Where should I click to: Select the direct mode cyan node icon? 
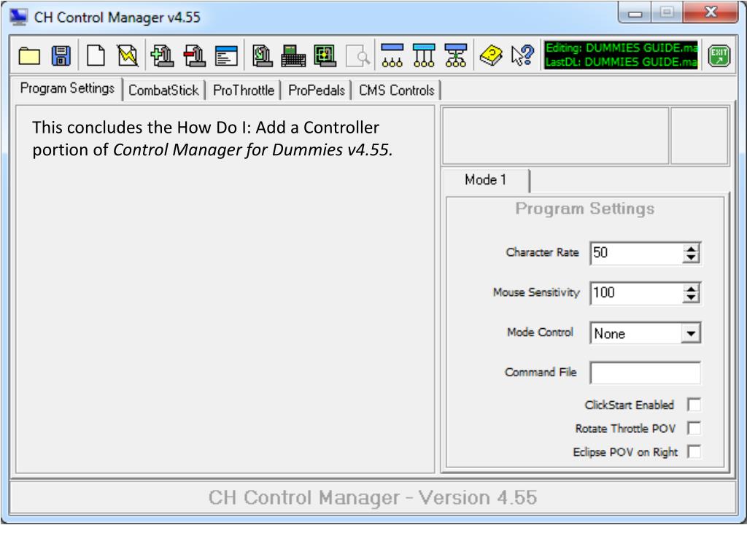tap(424, 55)
